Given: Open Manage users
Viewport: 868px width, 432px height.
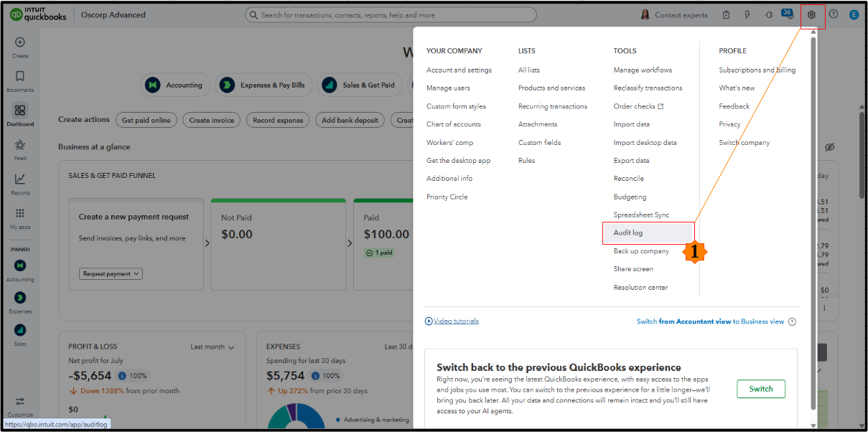Looking at the screenshot, I should (x=448, y=88).
